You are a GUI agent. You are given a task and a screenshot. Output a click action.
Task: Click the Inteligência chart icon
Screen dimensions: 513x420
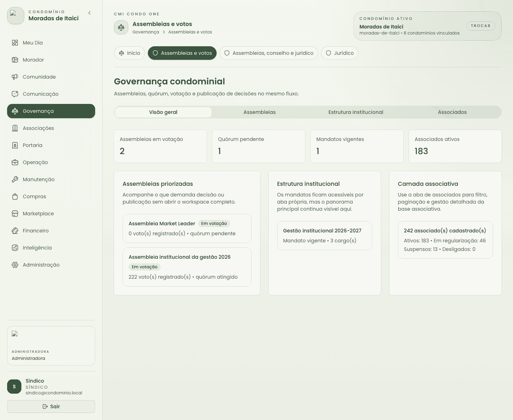pyautogui.click(x=15, y=248)
